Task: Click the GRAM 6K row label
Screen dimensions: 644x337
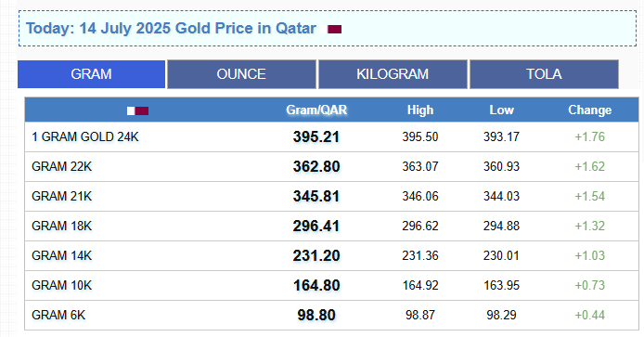Action: 58,315
